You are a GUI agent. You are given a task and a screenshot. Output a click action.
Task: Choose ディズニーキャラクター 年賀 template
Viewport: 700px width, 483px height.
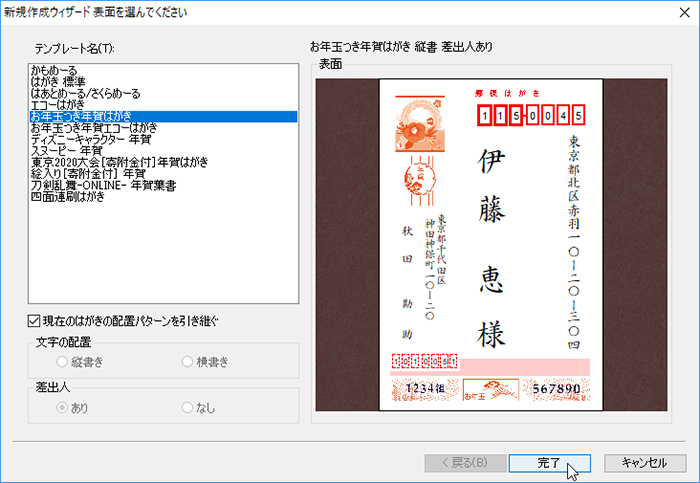click(x=90, y=139)
